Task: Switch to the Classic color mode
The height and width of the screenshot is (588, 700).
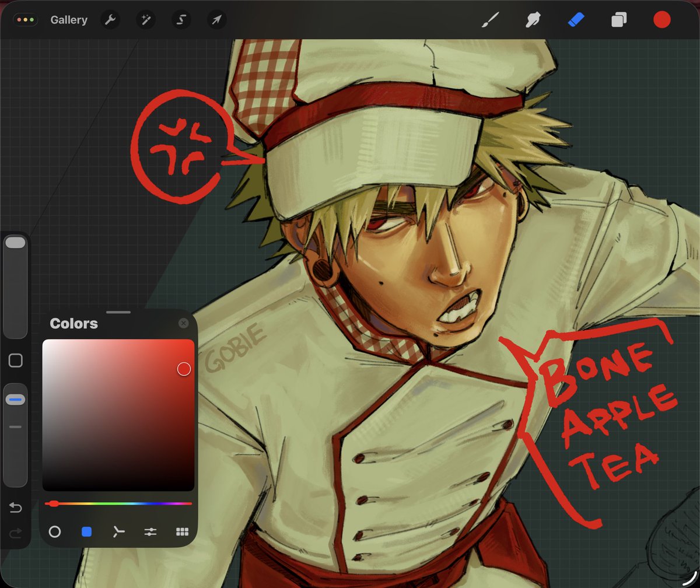Action: [x=87, y=531]
